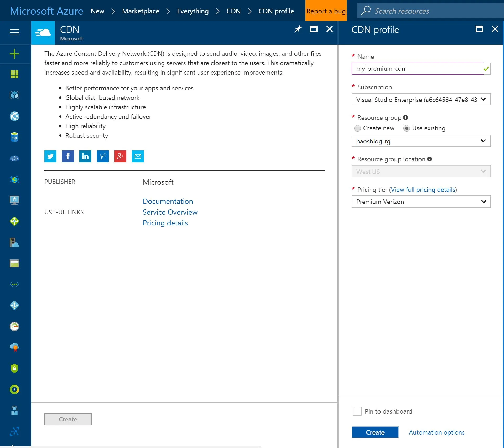Maximize the CDN blade
This screenshot has width=504, height=448.
pos(314,29)
